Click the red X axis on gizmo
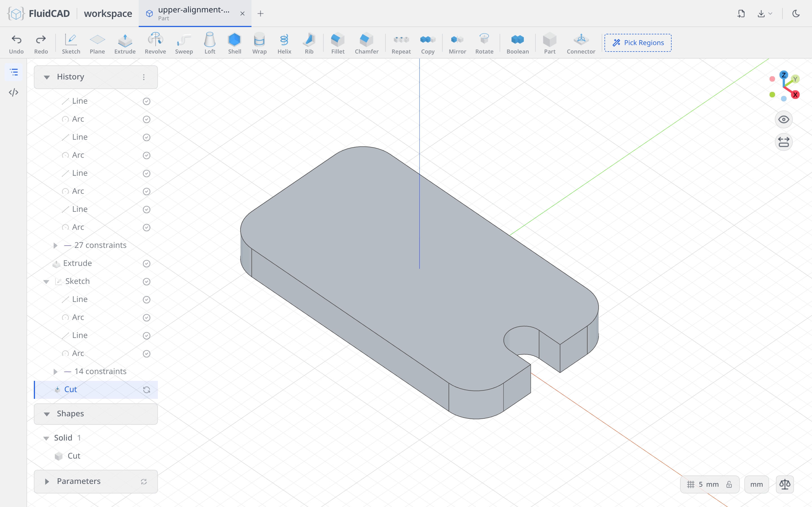 click(795, 95)
